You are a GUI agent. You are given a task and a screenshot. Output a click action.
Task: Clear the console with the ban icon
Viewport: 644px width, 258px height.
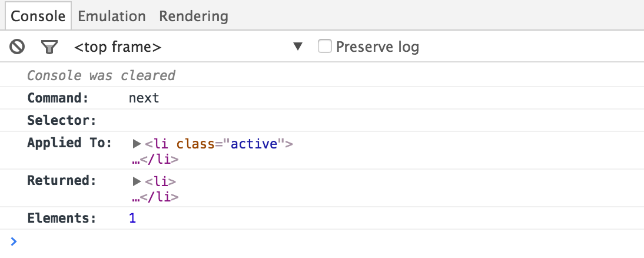tap(17, 47)
